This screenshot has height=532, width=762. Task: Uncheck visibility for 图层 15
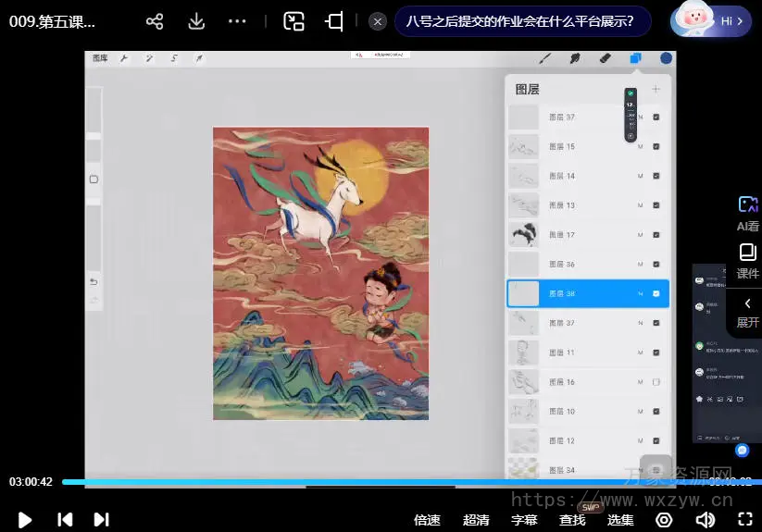[x=656, y=146]
